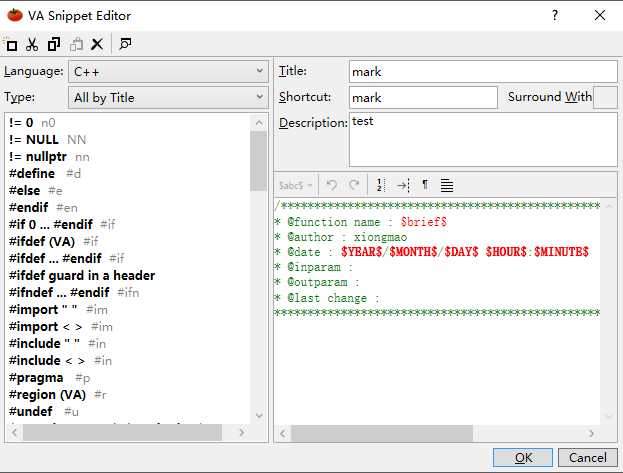
Task: Select the '#region (VA)' snippet
Action: tap(58, 395)
